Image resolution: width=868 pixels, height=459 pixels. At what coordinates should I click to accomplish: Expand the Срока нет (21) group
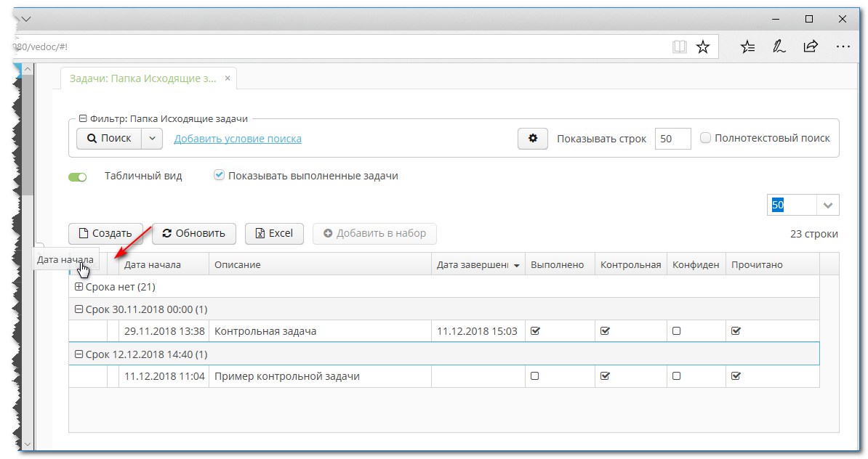(x=79, y=287)
